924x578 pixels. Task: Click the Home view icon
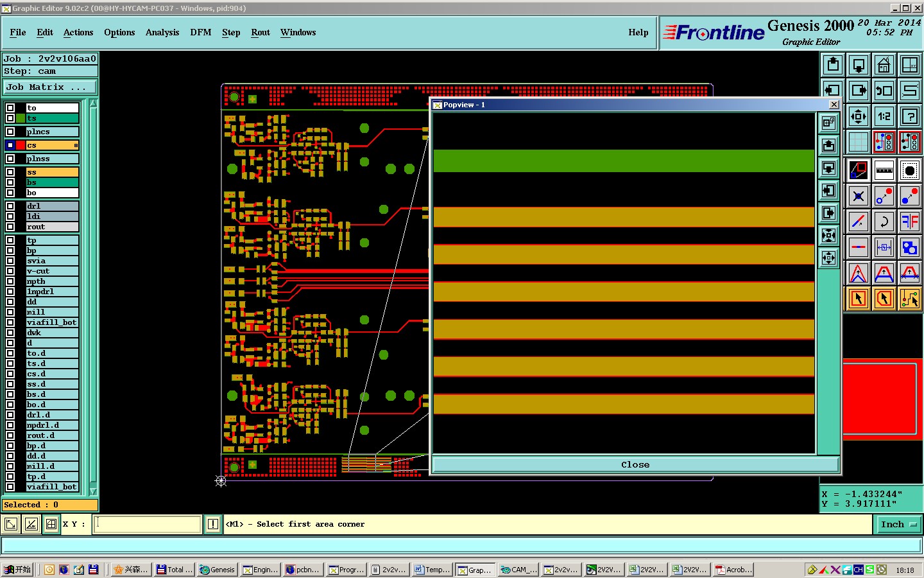pyautogui.click(x=884, y=65)
